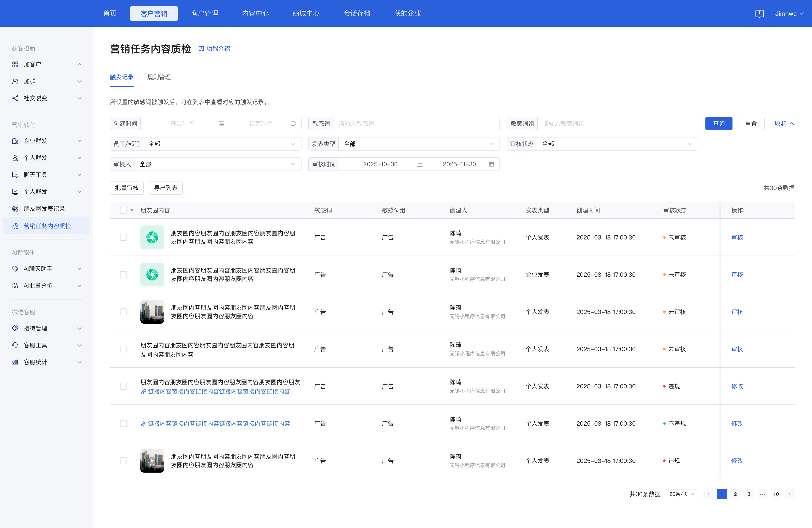The image size is (812, 528).
Task: Go to next page arrow
Action: [790, 494]
